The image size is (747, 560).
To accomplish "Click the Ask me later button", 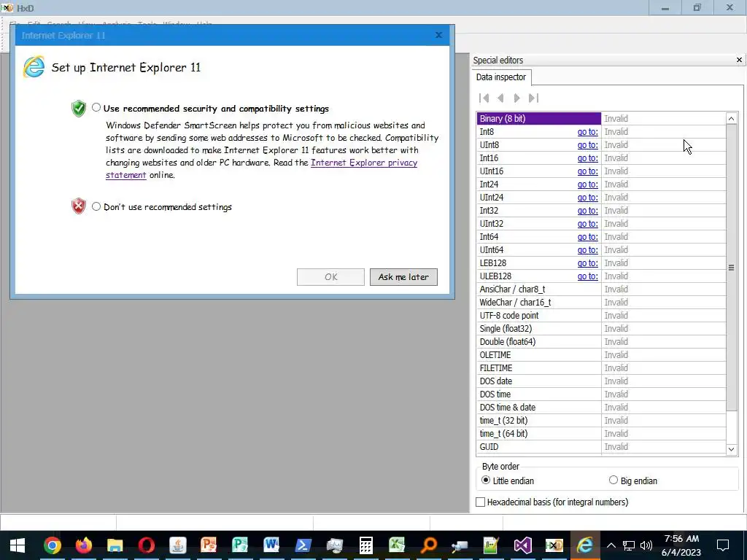I will [403, 277].
